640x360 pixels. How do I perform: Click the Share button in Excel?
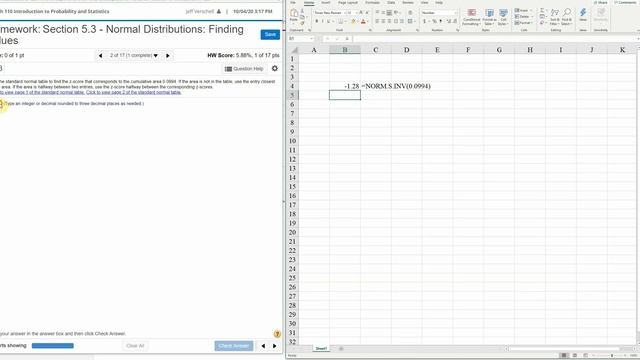click(601, 3)
